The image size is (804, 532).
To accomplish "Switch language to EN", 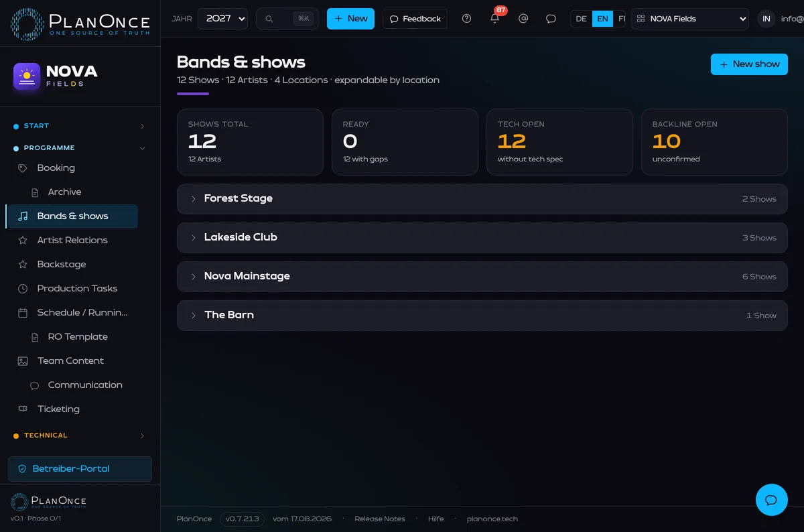I will click(x=602, y=19).
